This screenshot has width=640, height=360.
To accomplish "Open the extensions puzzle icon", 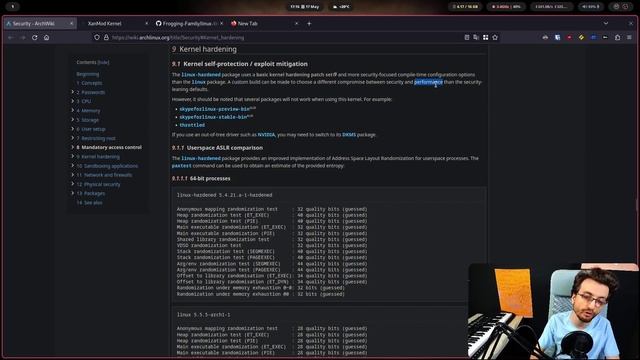I will [x=618, y=38].
